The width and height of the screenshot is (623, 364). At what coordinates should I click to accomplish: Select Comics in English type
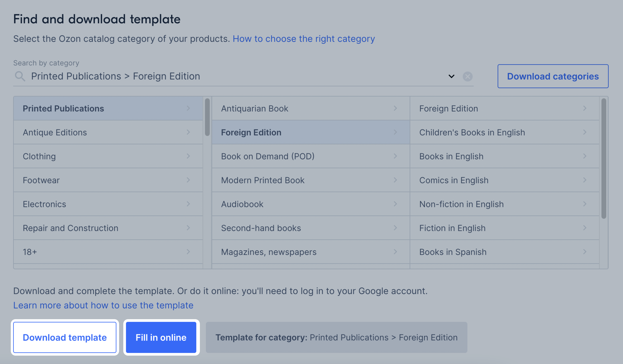[x=505, y=180]
